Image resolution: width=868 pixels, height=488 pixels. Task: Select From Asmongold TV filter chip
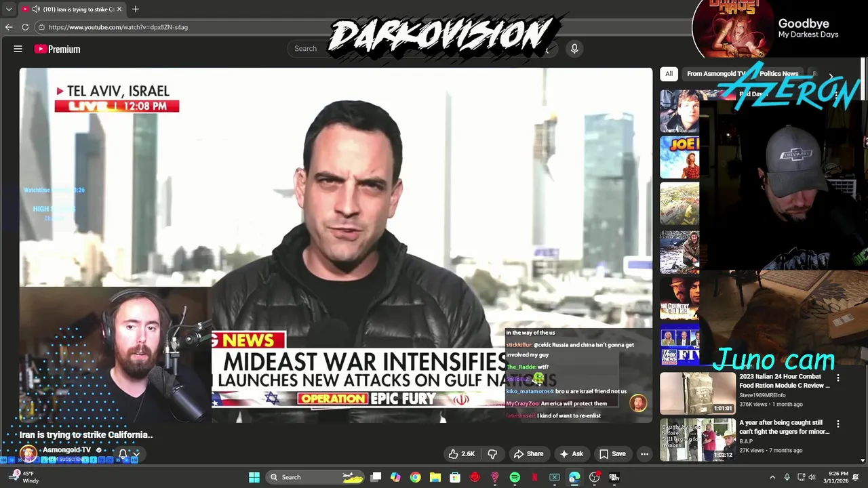click(715, 73)
